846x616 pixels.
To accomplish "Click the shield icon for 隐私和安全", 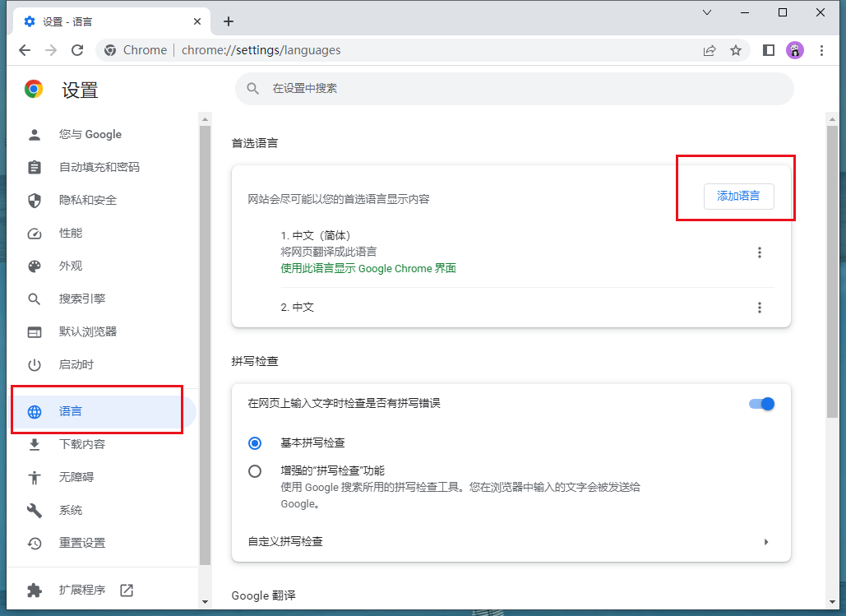I will pos(35,201).
